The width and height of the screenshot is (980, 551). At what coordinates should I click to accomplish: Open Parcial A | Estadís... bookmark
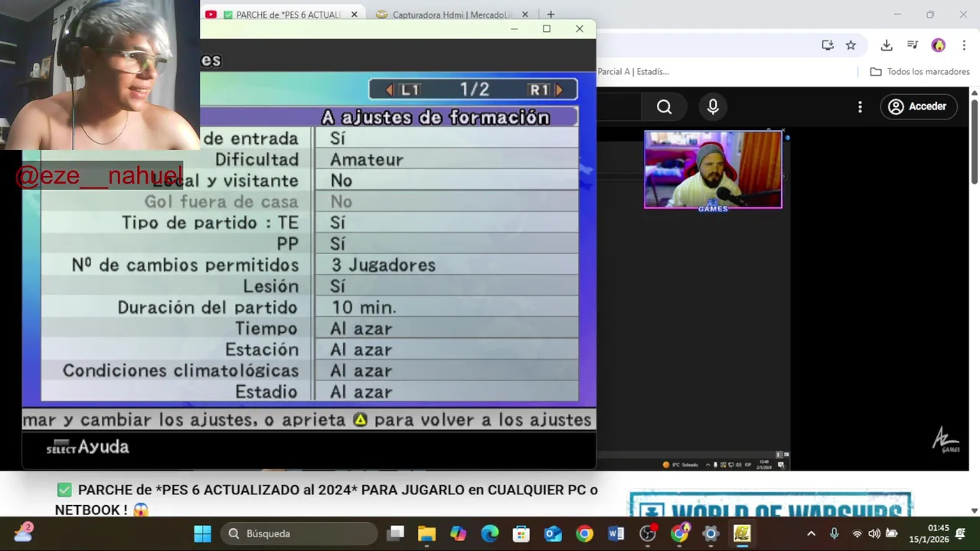pos(633,71)
